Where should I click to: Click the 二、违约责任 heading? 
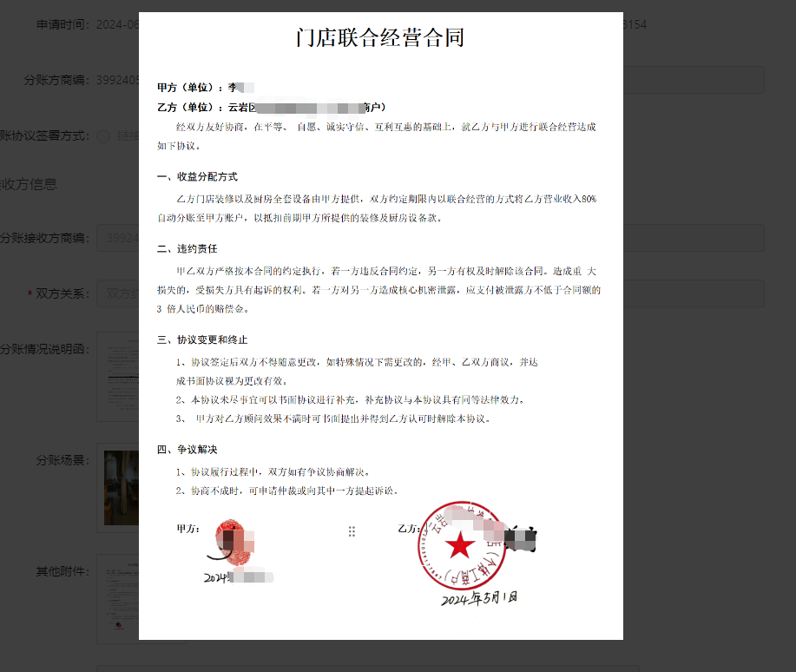(x=186, y=249)
